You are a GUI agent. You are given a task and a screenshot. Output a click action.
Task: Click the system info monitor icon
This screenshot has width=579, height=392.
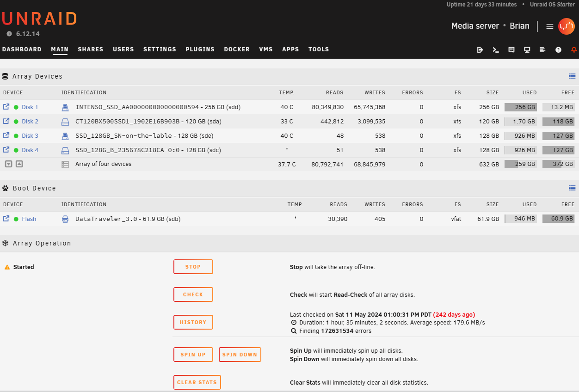[x=527, y=49]
